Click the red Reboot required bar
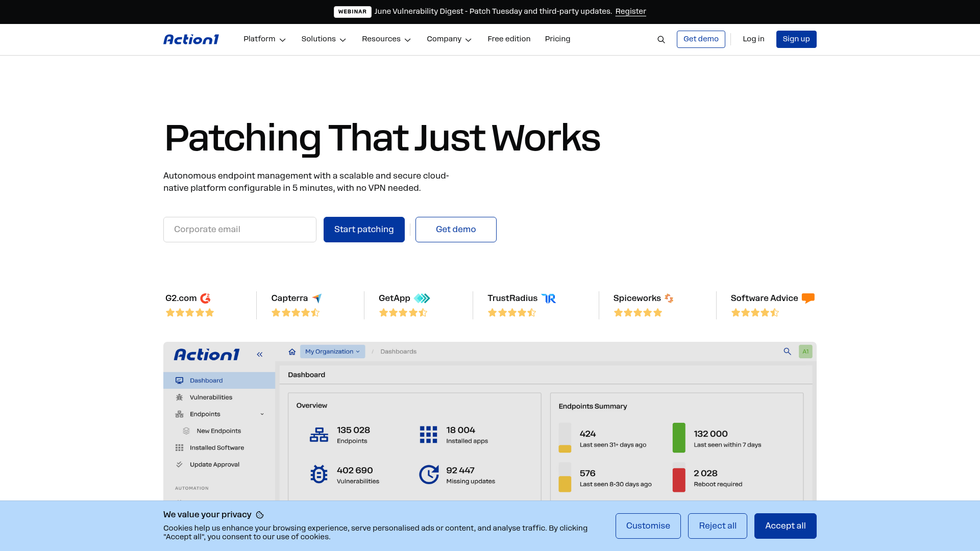Viewport: 980px width, 551px height. coord(679,481)
